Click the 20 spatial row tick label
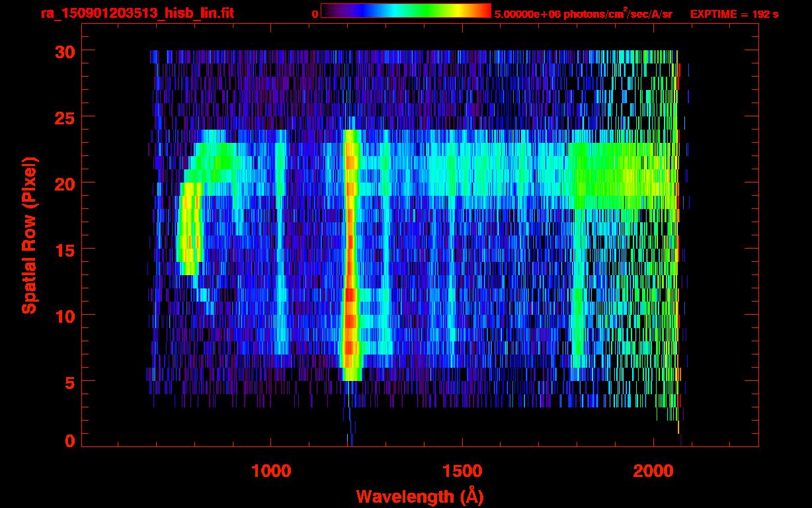 (x=65, y=183)
